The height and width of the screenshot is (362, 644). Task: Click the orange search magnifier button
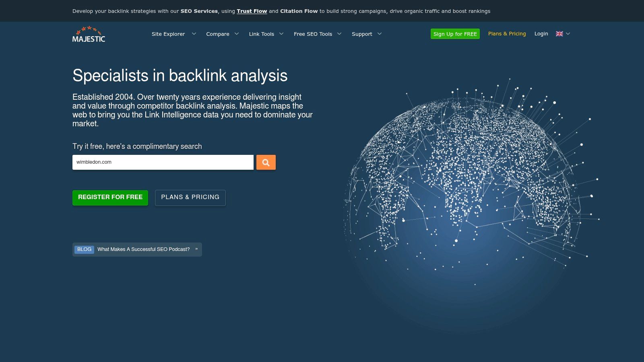pos(266,162)
